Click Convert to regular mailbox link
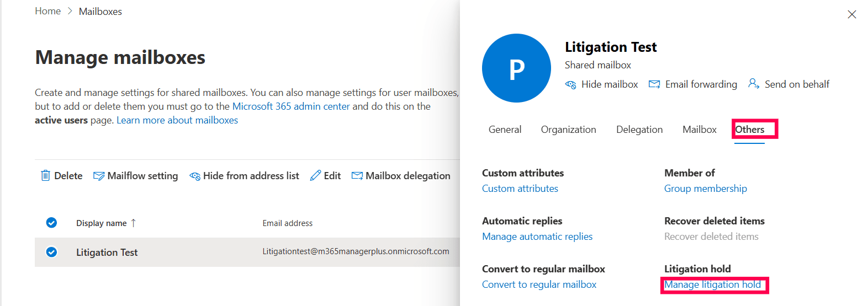Screen dimensions: 868x306 point(539,284)
